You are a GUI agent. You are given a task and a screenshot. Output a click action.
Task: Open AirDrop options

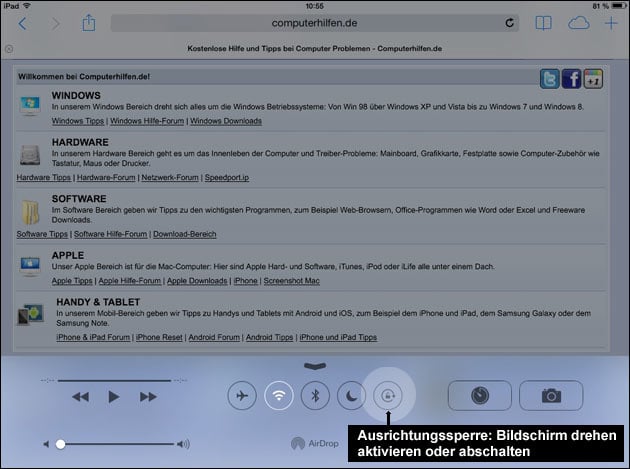315,443
